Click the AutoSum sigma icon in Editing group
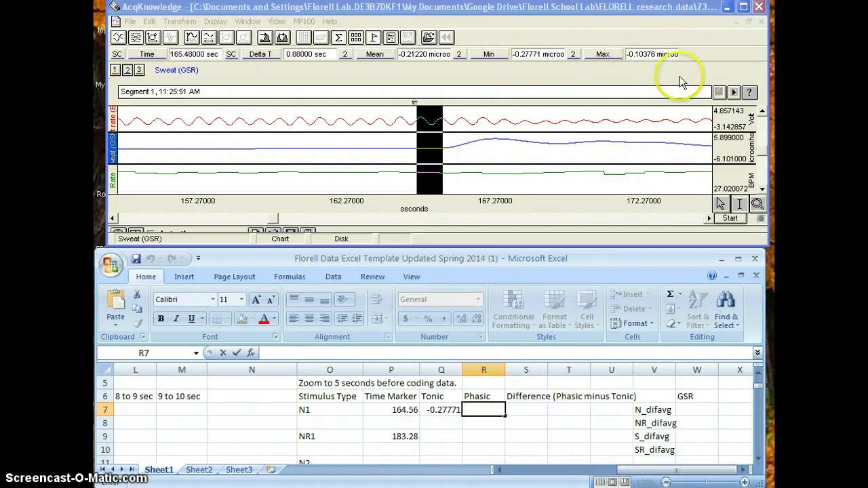This screenshot has height=488, width=868. click(x=670, y=294)
